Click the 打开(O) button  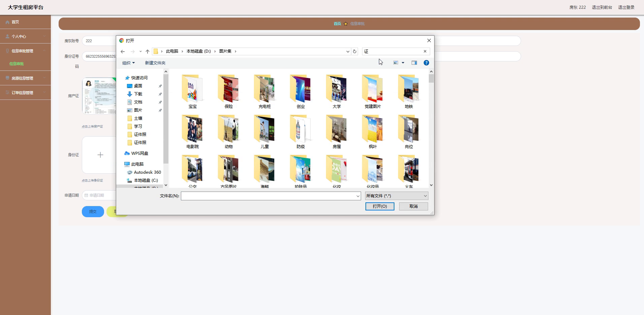[380, 206]
